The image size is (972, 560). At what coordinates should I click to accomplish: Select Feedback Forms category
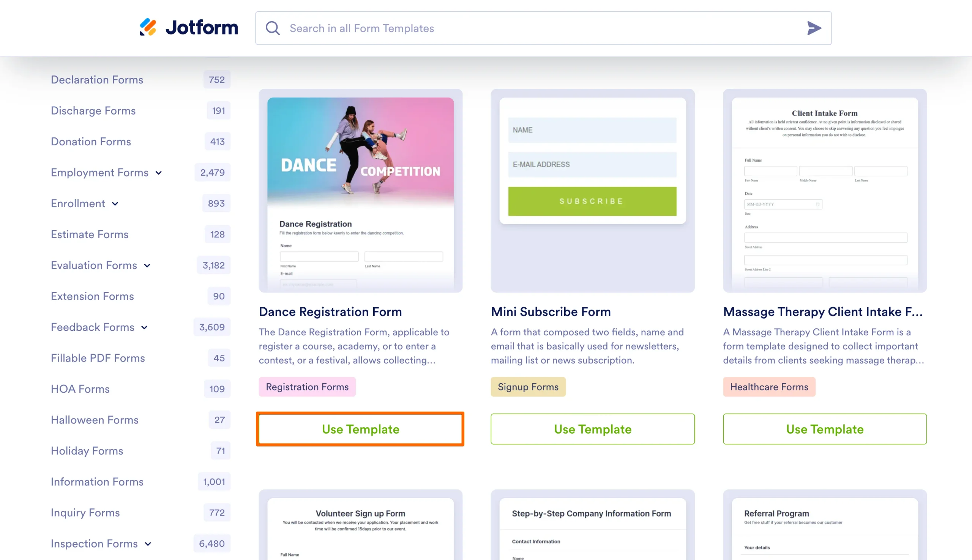pyautogui.click(x=93, y=327)
